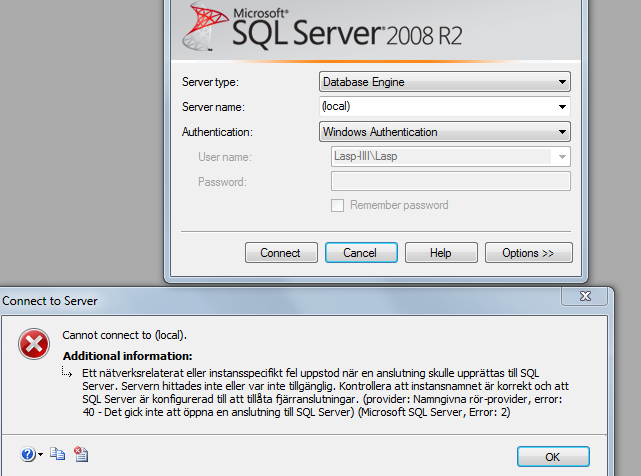Image resolution: width=641 pixels, height=476 pixels.
Task: Expand Server name combo box arrow
Action: point(562,107)
